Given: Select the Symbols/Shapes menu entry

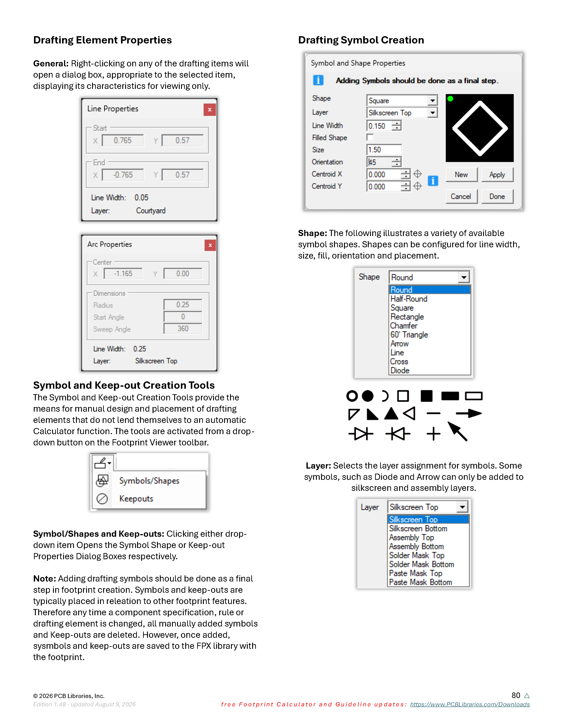Looking at the screenshot, I should click(x=149, y=481).
